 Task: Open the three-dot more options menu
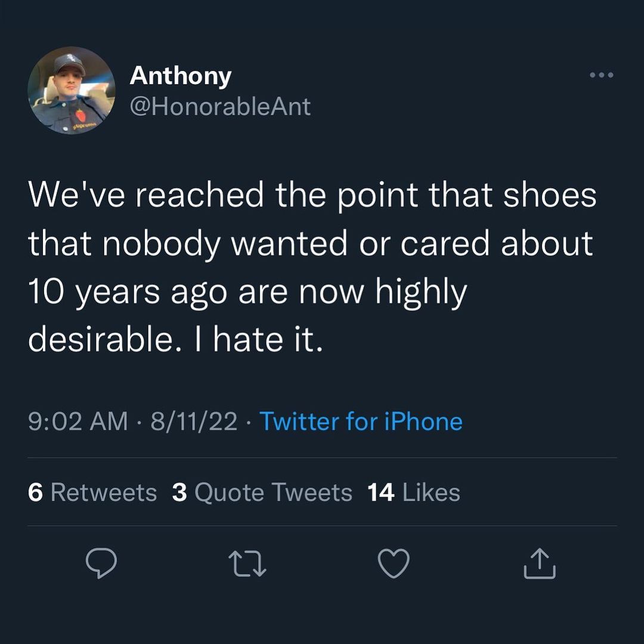pyautogui.click(x=601, y=76)
